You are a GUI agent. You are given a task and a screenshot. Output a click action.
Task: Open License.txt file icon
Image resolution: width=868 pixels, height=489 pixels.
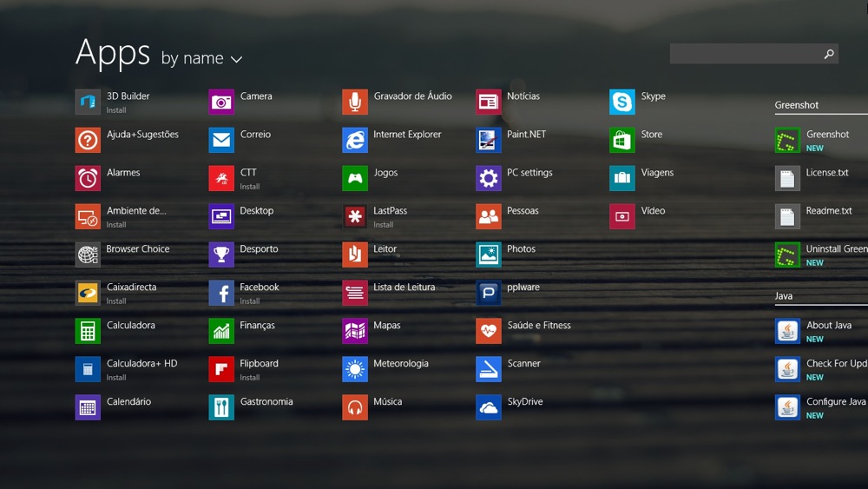point(787,178)
